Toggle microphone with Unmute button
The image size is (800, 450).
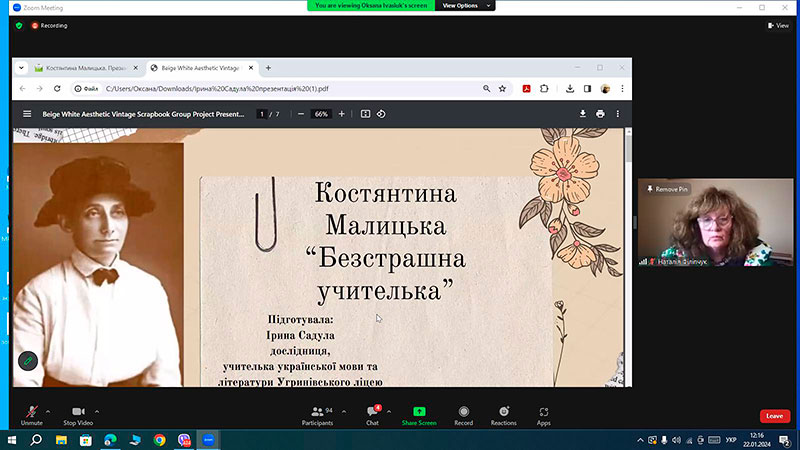click(x=32, y=415)
